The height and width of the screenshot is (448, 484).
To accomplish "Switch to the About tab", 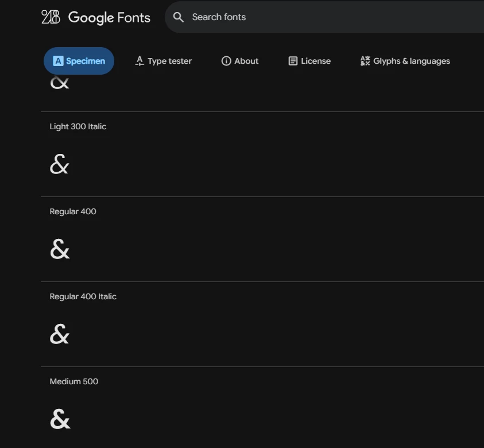I will click(240, 61).
